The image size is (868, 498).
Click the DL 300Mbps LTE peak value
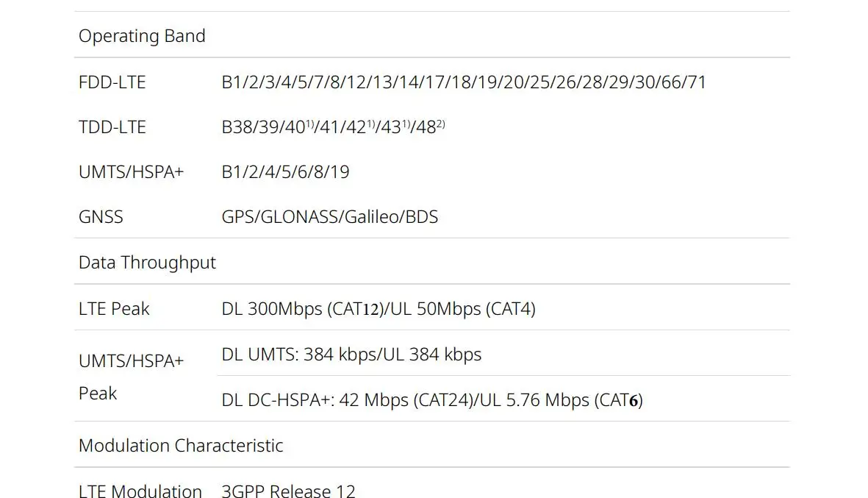[x=301, y=309]
